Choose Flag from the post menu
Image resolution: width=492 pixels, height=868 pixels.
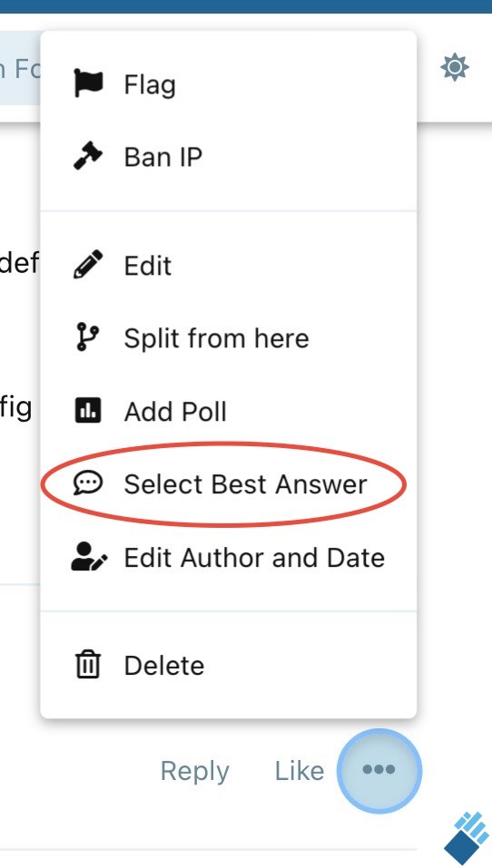point(228,84)
